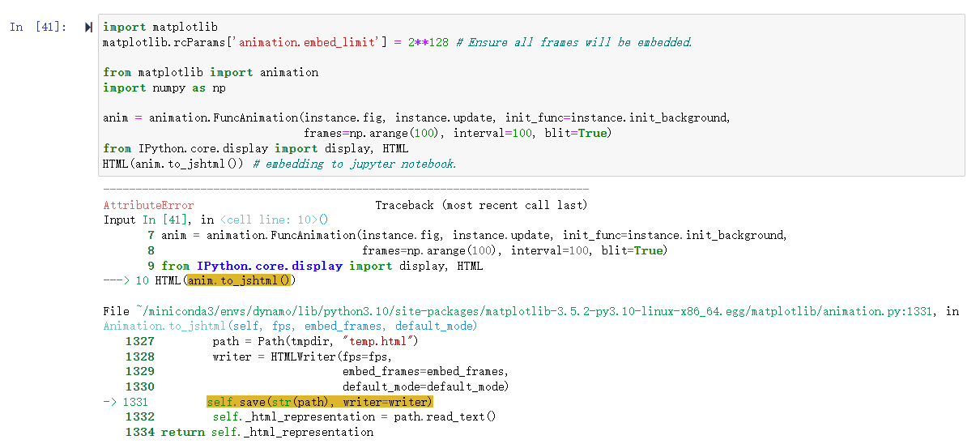The image size is (980, 444).
Task: Click line 1328 'writer = HTMLWriter(fps=fps,'
Action: (258, 356)
